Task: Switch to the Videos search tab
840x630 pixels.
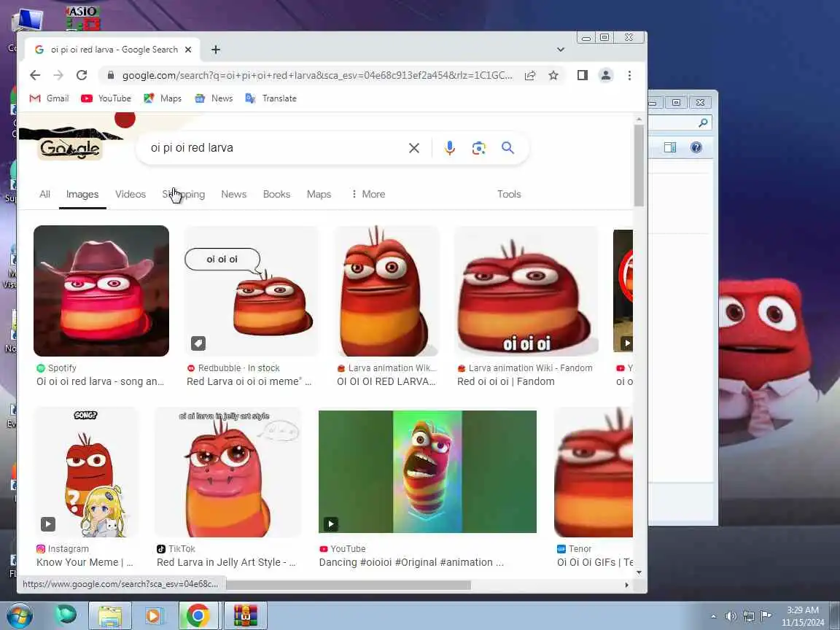Action: point(131,195)
